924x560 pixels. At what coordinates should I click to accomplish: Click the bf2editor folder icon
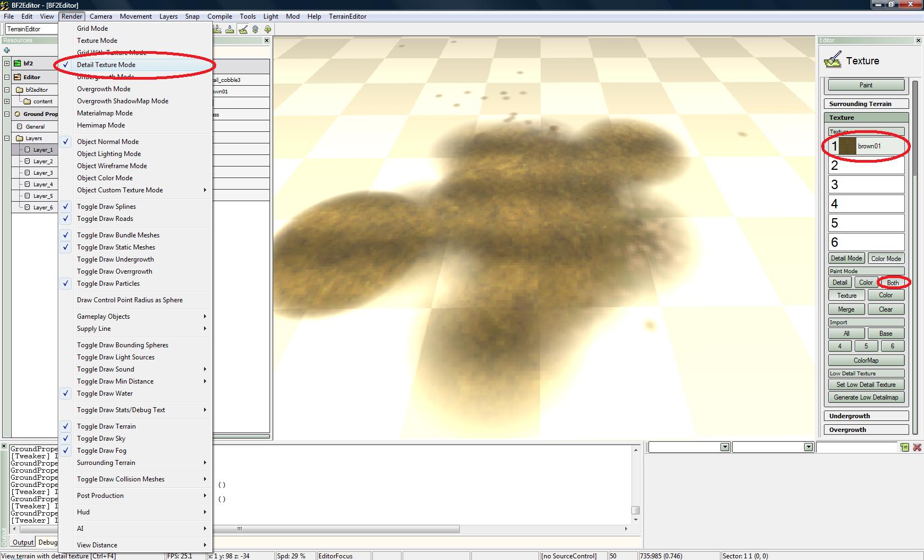click(x=19, y=90)
